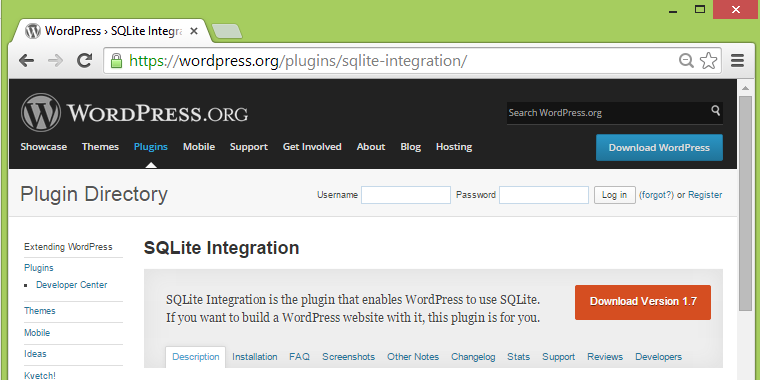Open the Installation tab
The image size is (760, 380).
(254, 357)
